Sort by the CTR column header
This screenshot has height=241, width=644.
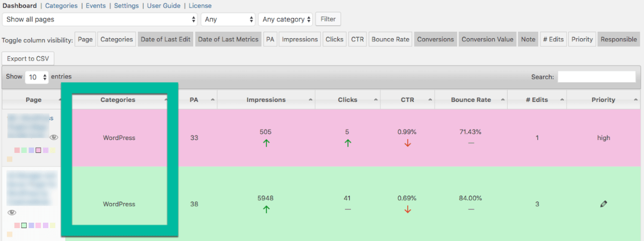tap(407, 100)
